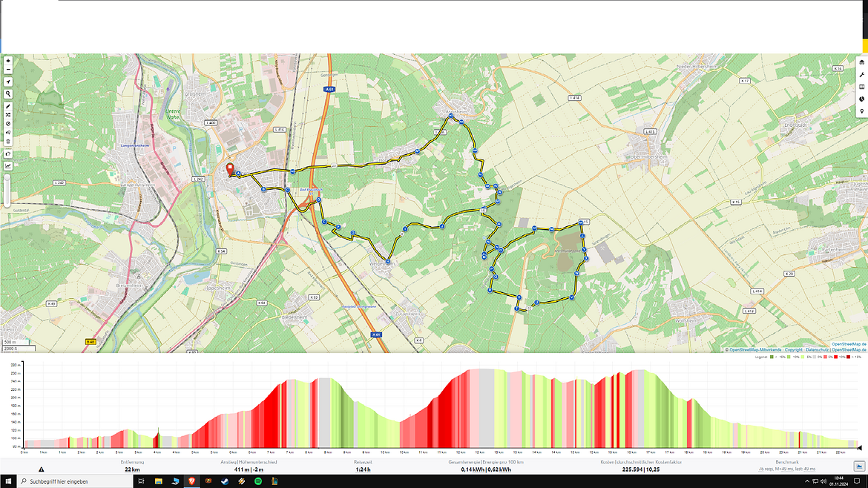Open the map layers icon

click(862, 62)
